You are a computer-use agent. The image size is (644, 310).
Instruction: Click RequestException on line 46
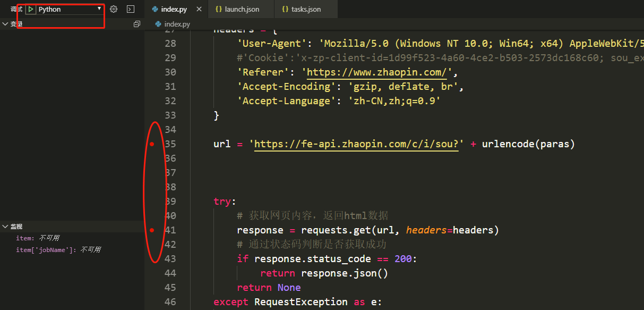pos(301,302)
